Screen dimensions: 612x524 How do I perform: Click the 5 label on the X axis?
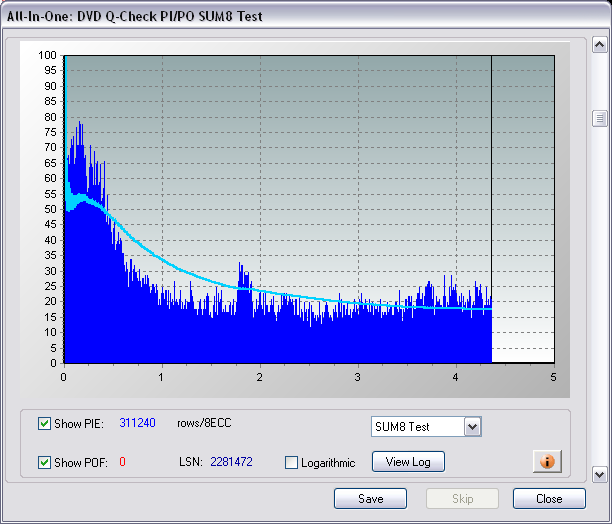click(x=553, y=377)
